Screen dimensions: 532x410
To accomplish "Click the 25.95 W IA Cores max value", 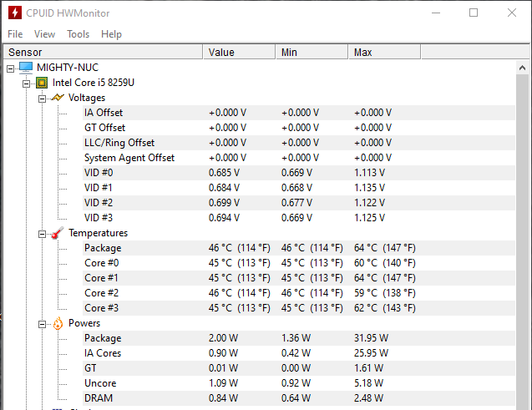I will pyautogui.click(x=371, y=353).
